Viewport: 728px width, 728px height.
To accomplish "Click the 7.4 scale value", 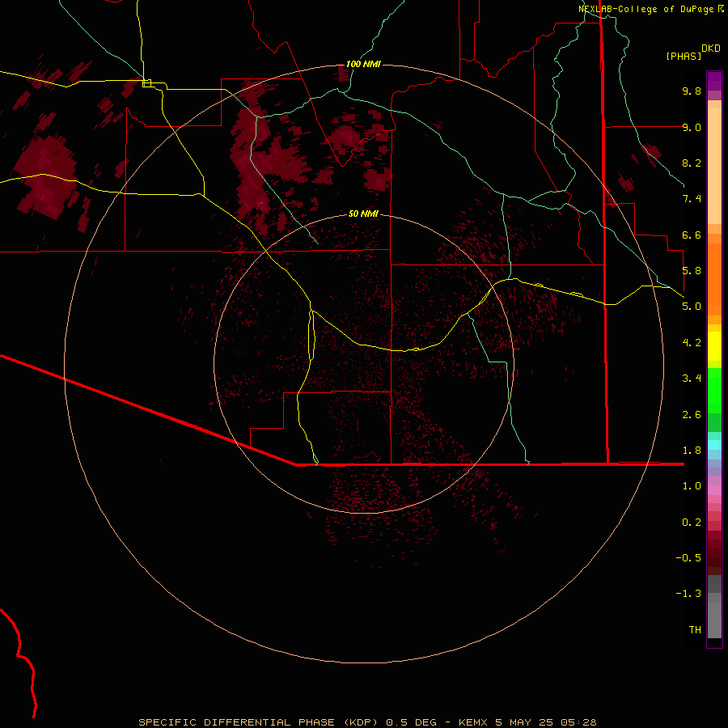I will point(692,199).
